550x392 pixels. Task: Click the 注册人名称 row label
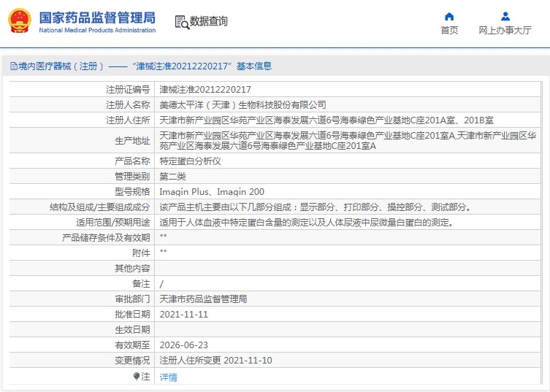pos(128,105)
